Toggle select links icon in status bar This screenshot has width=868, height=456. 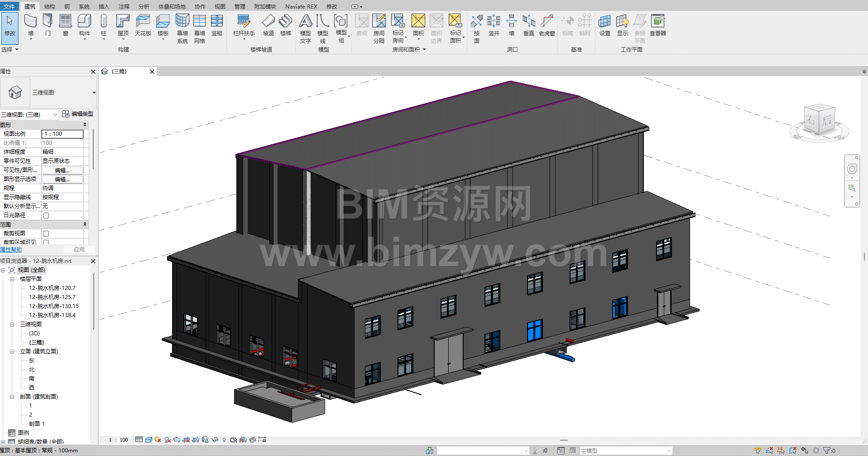click(x=758, y=451)
